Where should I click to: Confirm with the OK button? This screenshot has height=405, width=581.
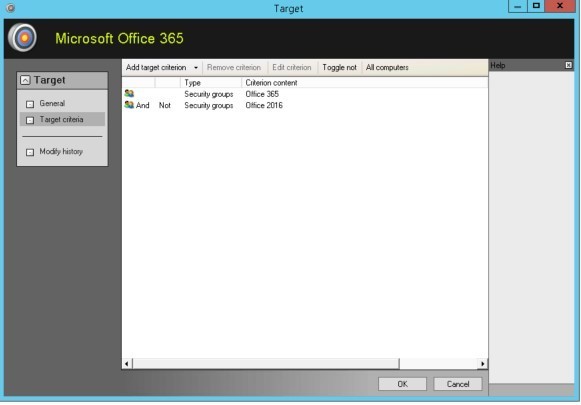(x=402, y=384)
